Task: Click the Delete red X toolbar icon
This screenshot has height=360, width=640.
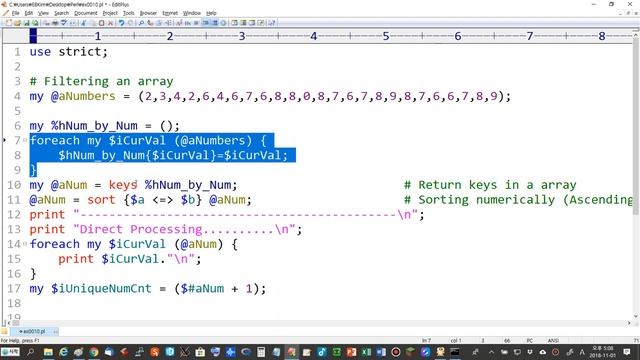Action: coord(110,23)
